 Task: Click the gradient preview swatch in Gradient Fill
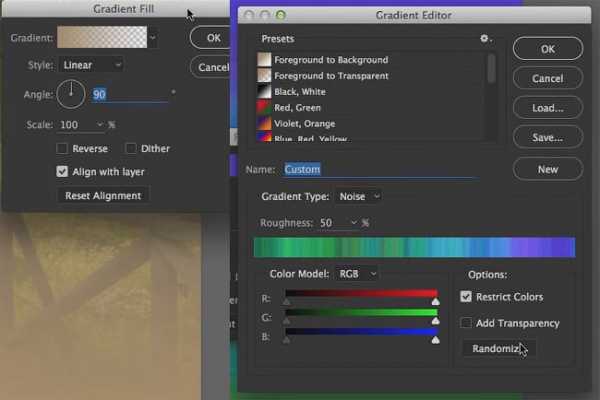101,38
